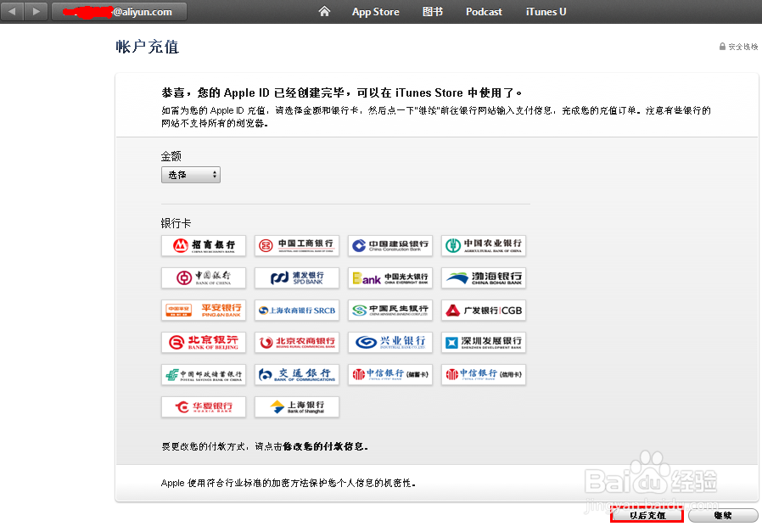
Task: Select 深圳发展银行 bank card
Action: click(484, 342)
